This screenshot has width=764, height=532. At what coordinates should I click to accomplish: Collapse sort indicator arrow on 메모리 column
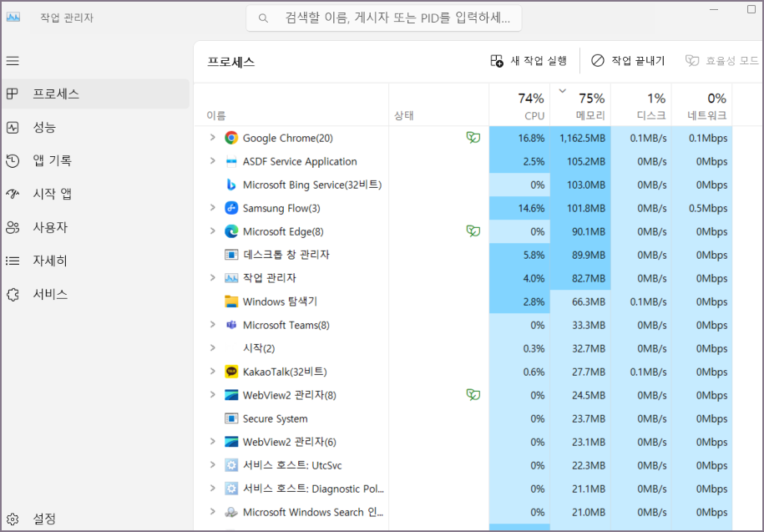pos(562,92)
